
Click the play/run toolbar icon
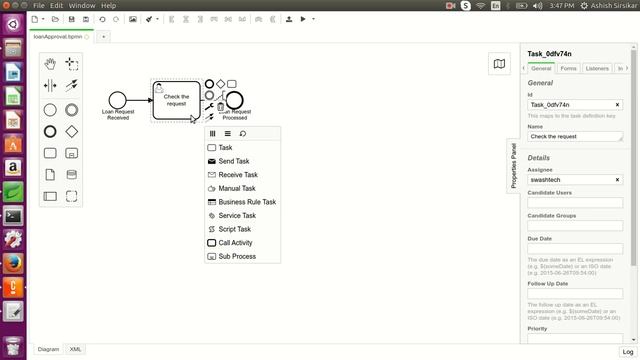(x=303, y=19)
